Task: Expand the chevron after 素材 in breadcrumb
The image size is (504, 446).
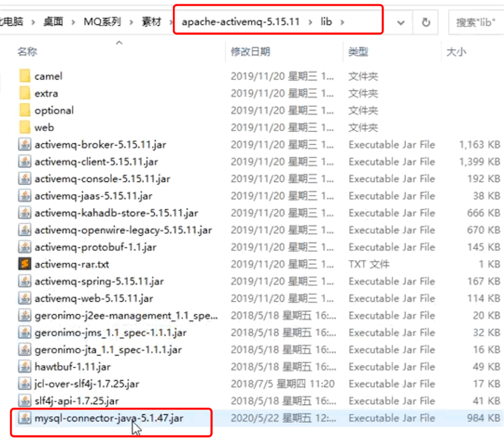Action: tap(171, 22)
